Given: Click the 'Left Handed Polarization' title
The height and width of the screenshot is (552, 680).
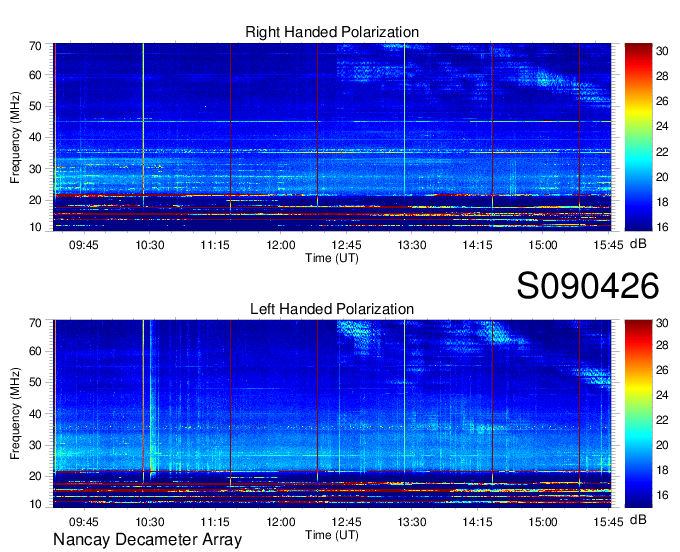Looking at the screenshot, I should tap(332, 309).
